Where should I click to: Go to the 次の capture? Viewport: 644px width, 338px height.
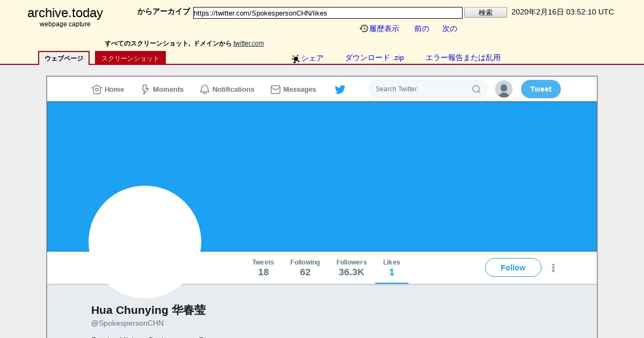click(x=450, y=28)
